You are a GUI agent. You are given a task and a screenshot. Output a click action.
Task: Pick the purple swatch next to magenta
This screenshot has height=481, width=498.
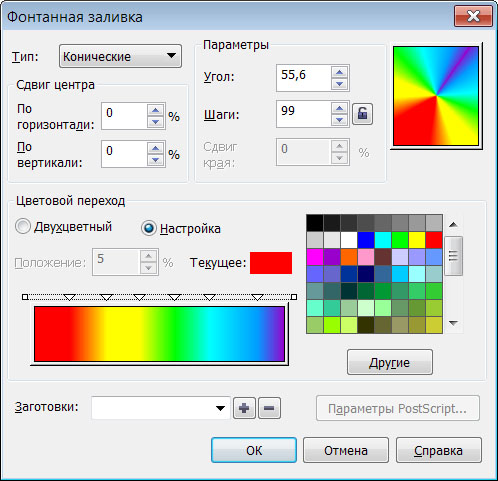[332, 257]
